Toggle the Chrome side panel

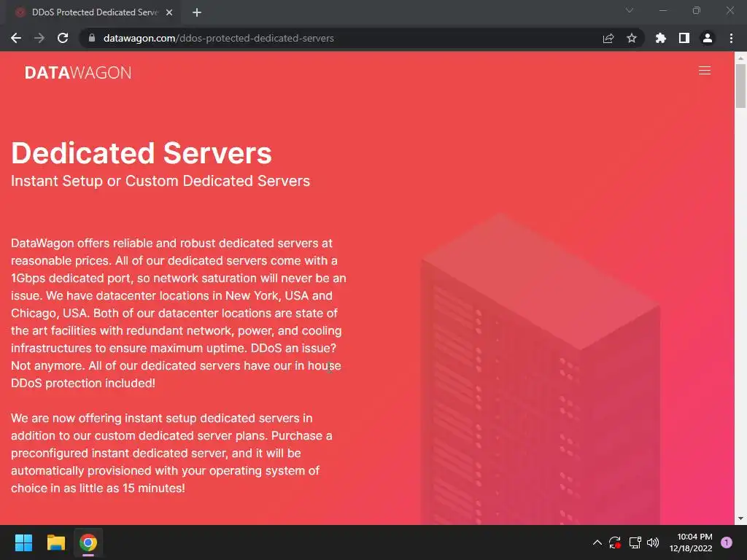pos(684,38)
